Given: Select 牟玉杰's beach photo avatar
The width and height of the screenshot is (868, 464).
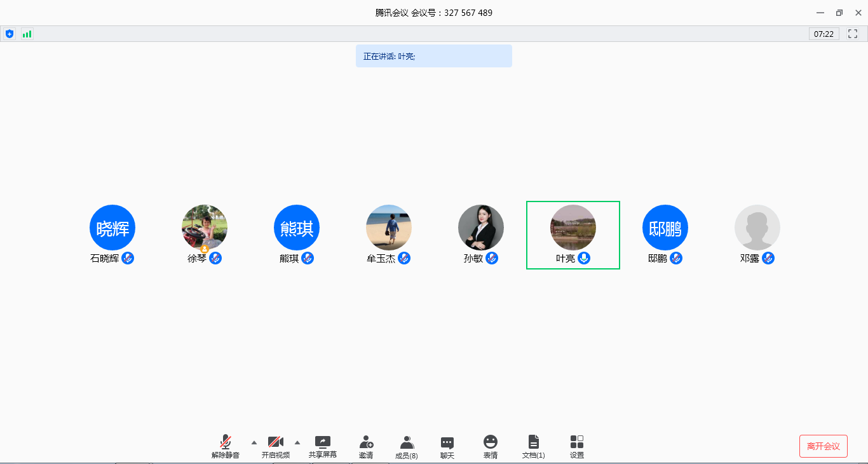Looking at the screenshot, I should point(389,228).
